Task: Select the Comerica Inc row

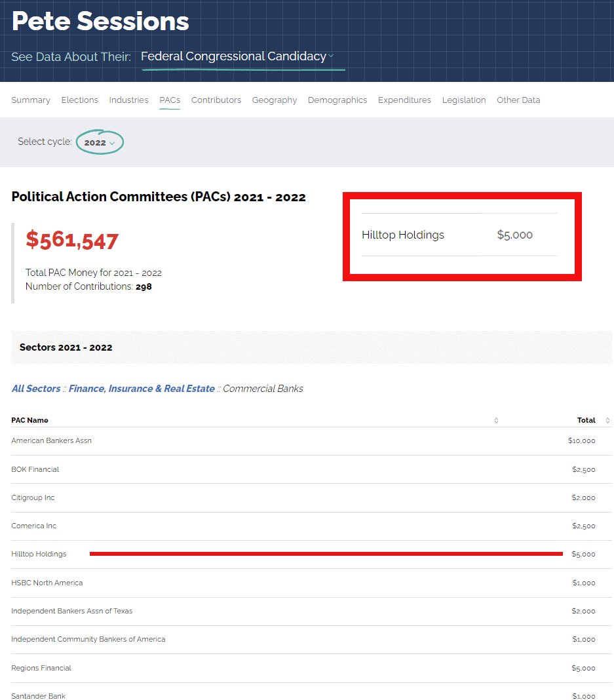Action: pyautogui.click(x=311, y=526)
